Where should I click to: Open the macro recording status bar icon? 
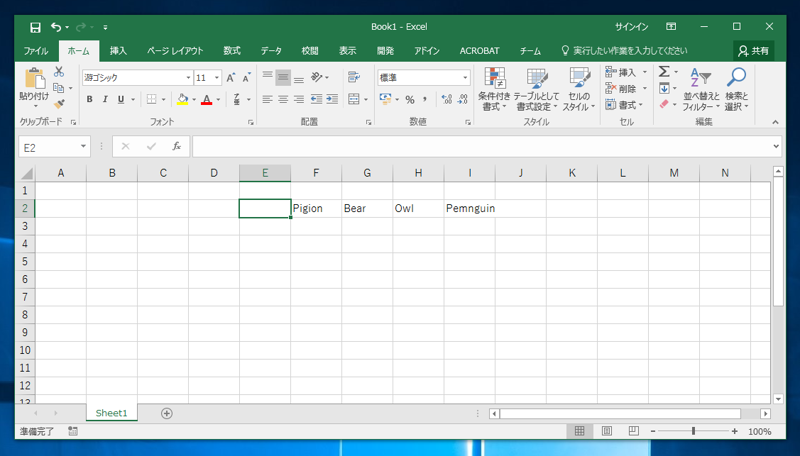(73, 432)
